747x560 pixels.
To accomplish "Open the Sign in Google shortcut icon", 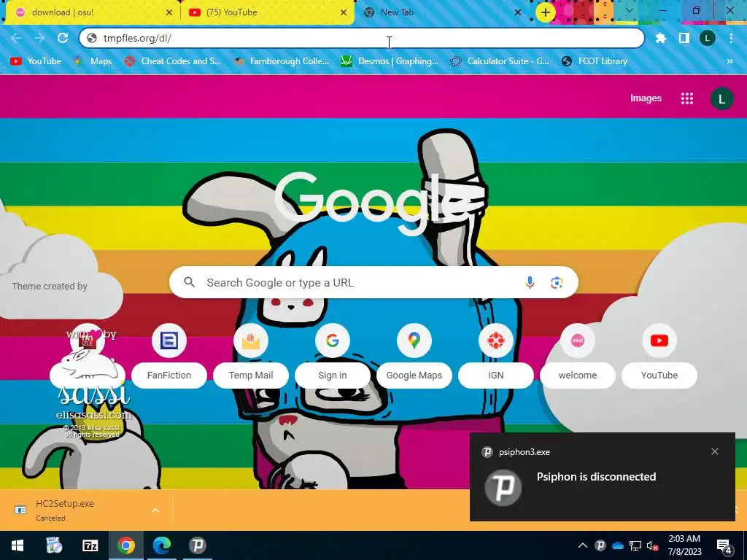I will point(333,341).
